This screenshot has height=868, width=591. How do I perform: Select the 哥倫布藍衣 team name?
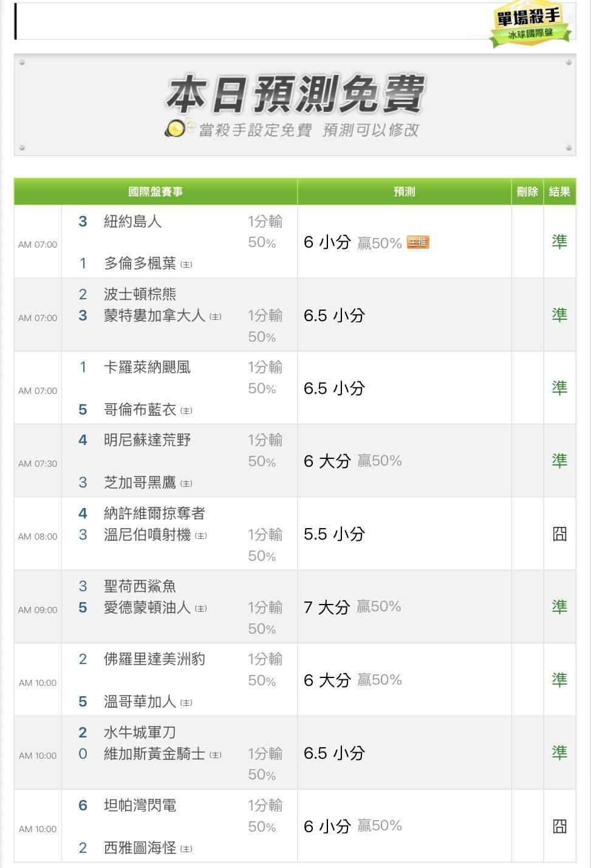click(140, 410)
